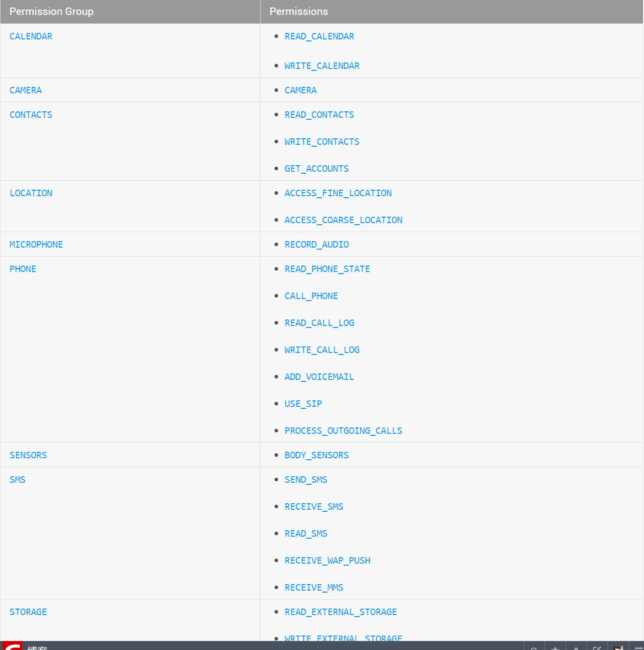
Task: Click the PROCESS_OUTGOING_CALLS link
Action: tap(343, 431)
